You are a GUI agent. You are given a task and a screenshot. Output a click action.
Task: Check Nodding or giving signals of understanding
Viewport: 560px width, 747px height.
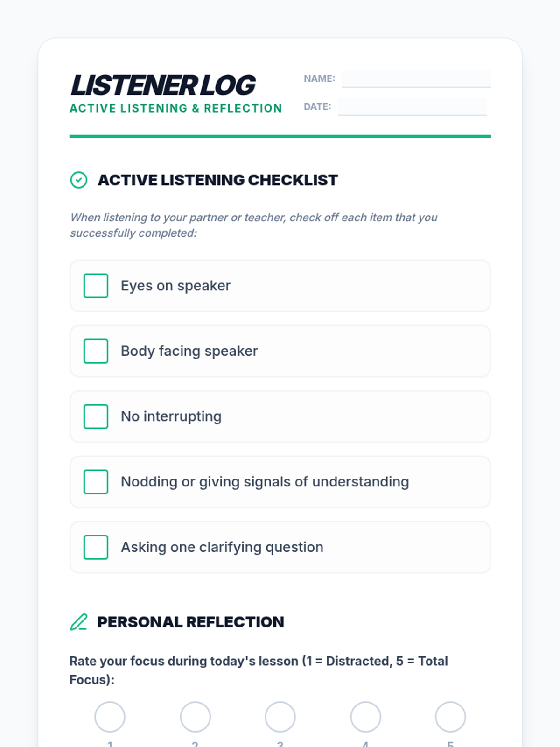[x=96, y=482]
